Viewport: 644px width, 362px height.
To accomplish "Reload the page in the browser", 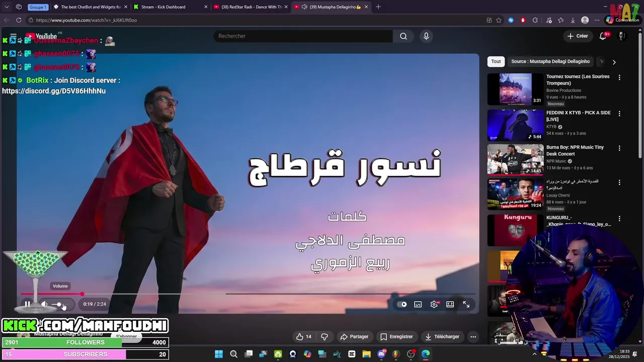I will coord(19,20).
